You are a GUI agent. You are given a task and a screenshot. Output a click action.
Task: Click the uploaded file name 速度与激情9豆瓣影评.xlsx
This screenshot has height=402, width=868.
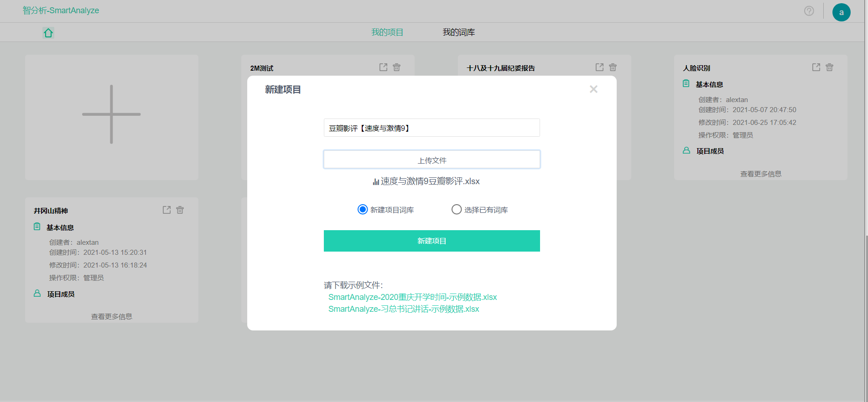(430, 181)
